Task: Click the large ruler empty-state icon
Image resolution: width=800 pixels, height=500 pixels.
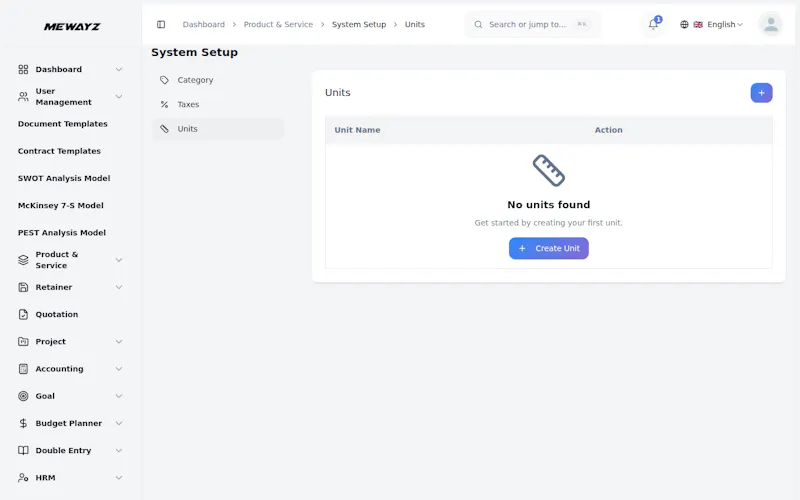Action: click(x=548, y=170)
